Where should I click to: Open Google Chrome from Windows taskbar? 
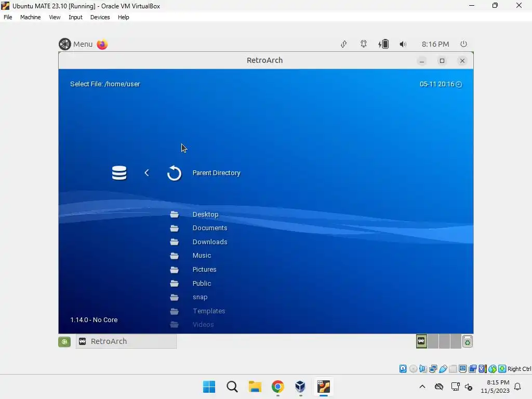pyautogui.click(x=277, y=387)
